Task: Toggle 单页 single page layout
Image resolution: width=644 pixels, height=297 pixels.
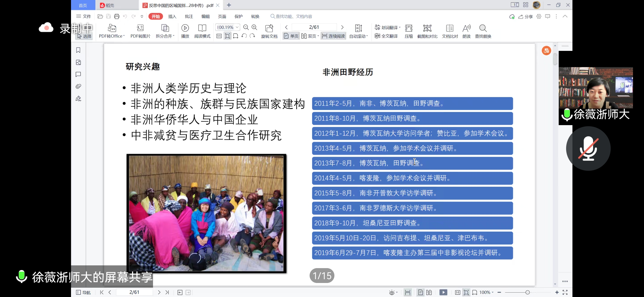Action: 291,36
